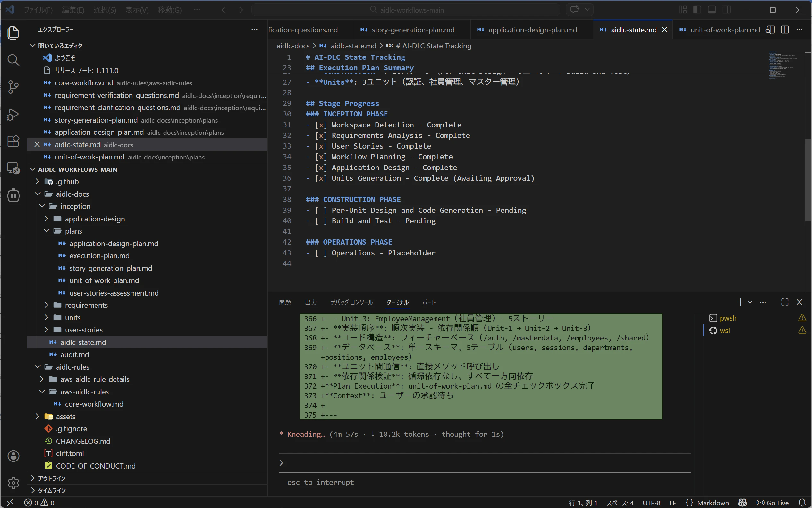Expand the user-stories folder
The width and height of the screenshot is (812, 508).
[x=46, y=330]
